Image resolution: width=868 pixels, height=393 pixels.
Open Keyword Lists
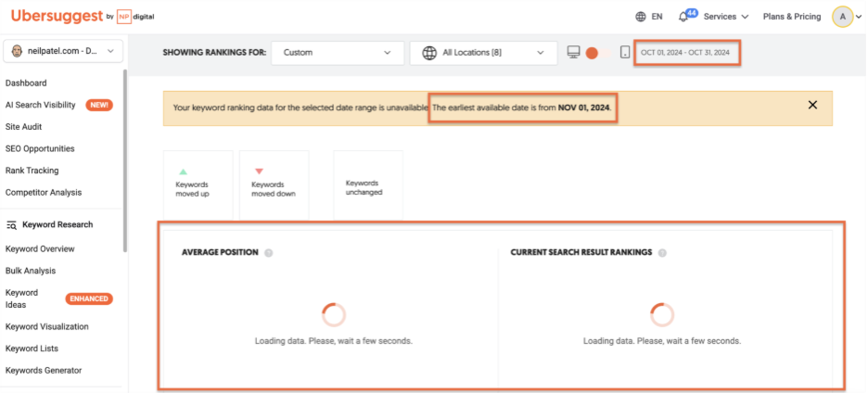click(x=32, y=349)
